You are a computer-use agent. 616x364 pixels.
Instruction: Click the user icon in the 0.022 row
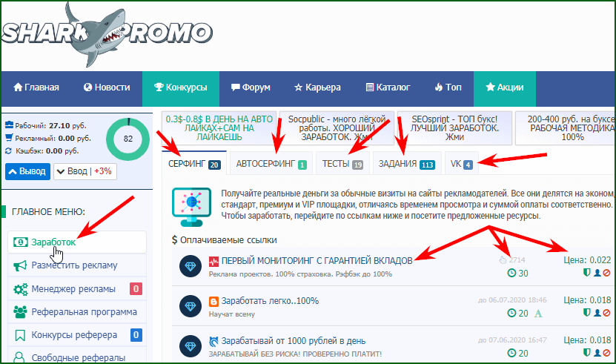[x=597, y=273]
